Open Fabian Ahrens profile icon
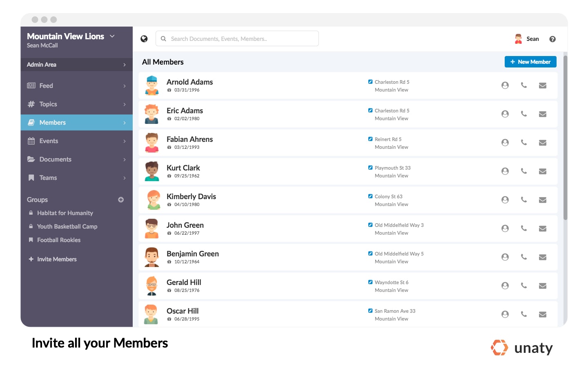This screenshot has height=368, width=588. (505, 143)
